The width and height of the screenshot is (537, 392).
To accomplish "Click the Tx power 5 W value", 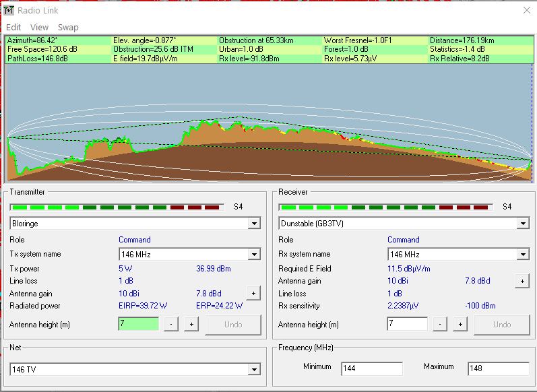I will 125,269.
